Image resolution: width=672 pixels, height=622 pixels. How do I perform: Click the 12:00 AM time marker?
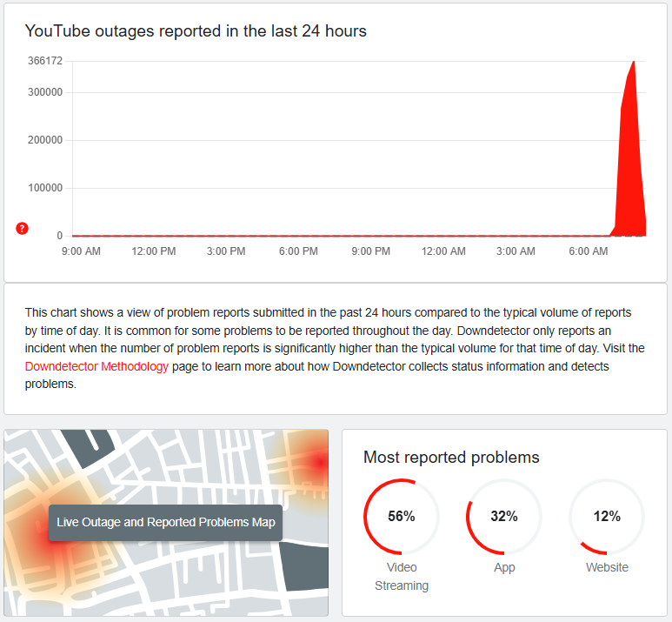(x=443, y=251)
